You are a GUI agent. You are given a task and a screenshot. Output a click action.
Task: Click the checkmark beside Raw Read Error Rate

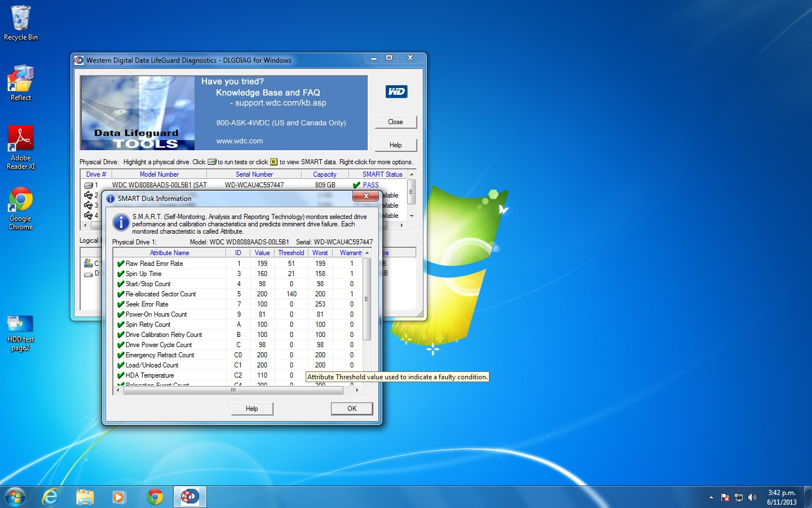(120, 264)
